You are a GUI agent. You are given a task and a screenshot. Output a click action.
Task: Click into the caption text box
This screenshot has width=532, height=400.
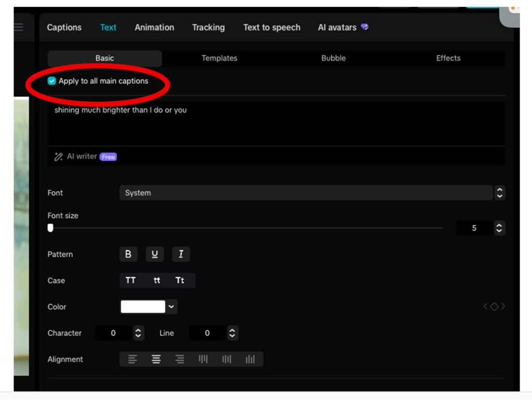coord(276,124)
